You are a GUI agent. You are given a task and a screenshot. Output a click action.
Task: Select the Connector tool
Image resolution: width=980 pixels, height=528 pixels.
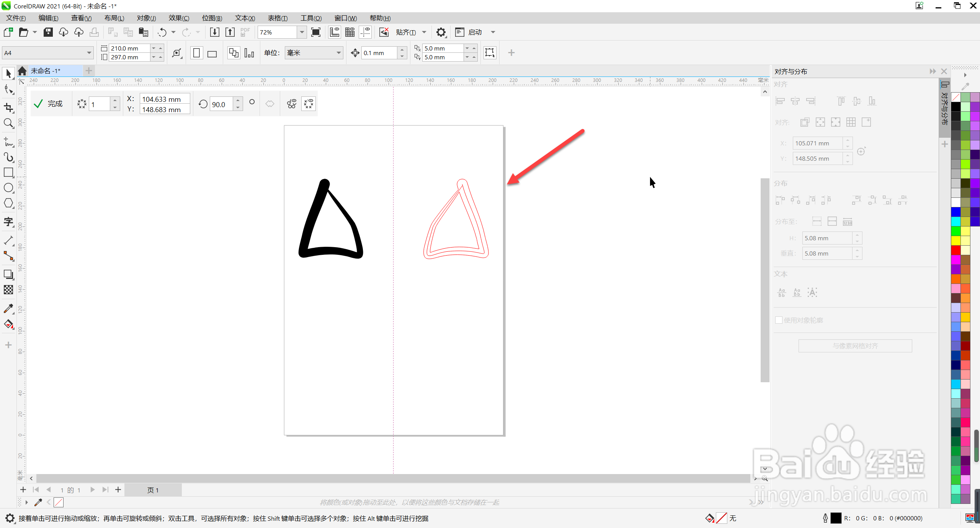tap(8, 256)
